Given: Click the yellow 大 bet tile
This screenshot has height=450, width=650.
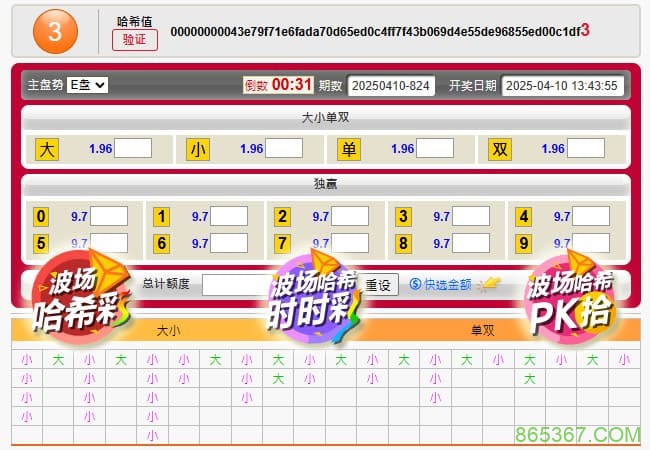Looking at the screenshot, I should coord(47,149).
